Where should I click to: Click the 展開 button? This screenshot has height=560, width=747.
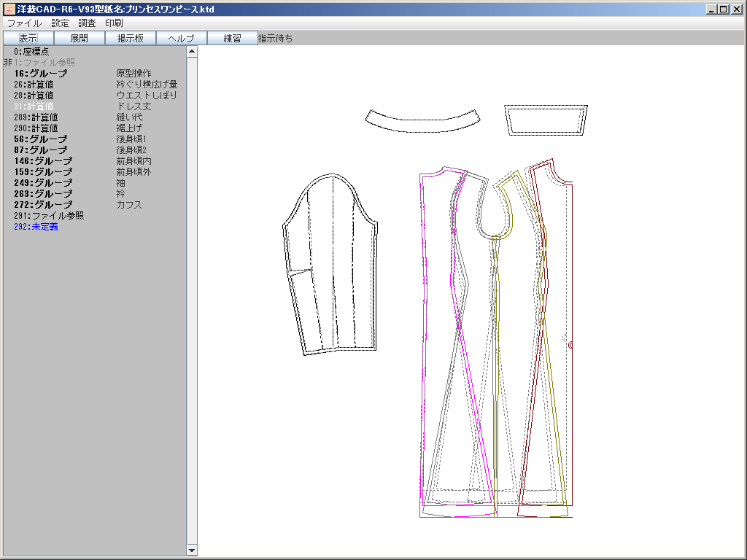[x=79, y=38]
